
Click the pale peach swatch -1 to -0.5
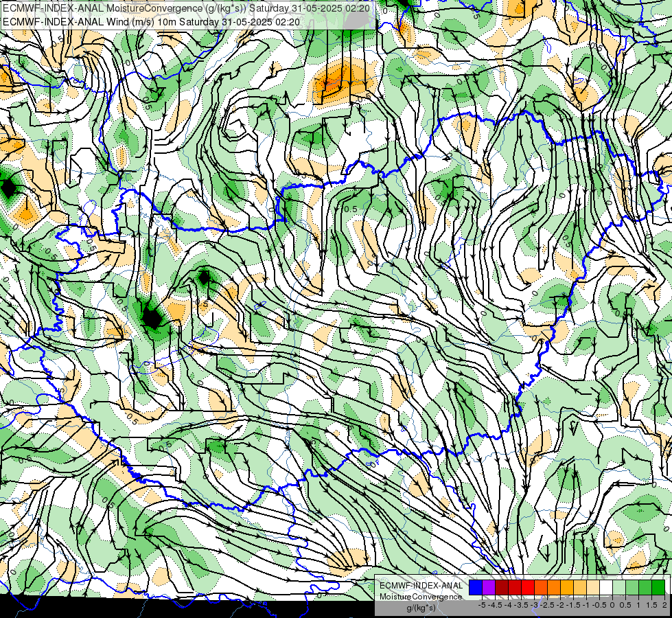click(x=592, y=588)
